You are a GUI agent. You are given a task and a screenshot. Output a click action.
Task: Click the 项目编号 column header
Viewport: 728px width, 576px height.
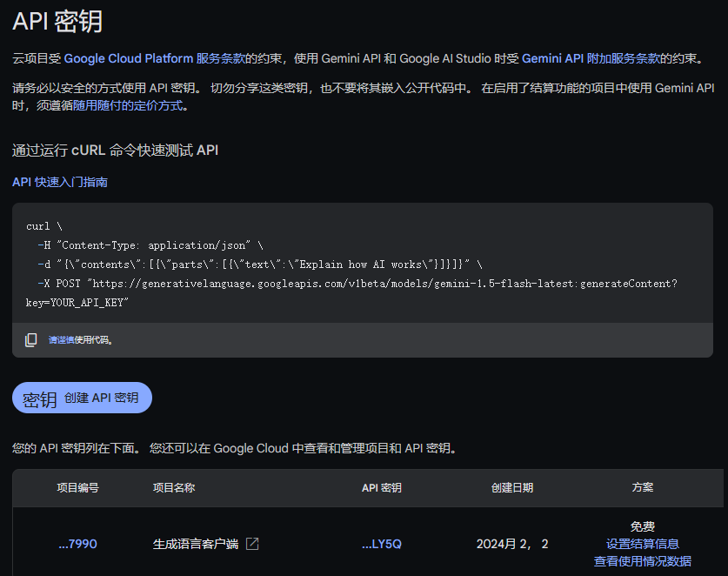77,488
